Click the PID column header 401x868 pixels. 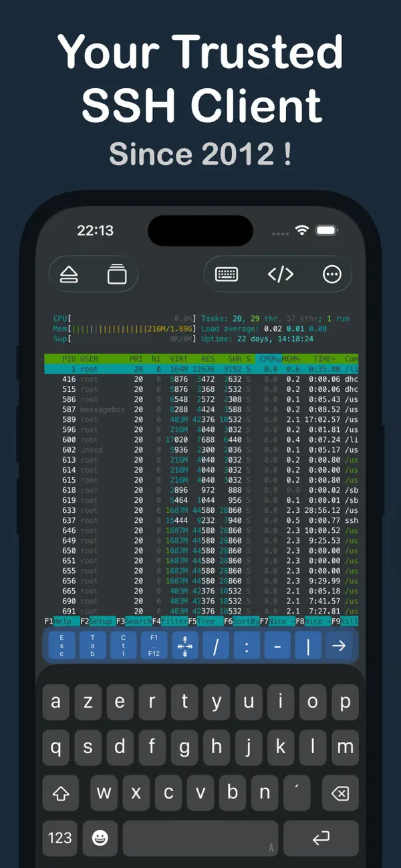(69, 359)
